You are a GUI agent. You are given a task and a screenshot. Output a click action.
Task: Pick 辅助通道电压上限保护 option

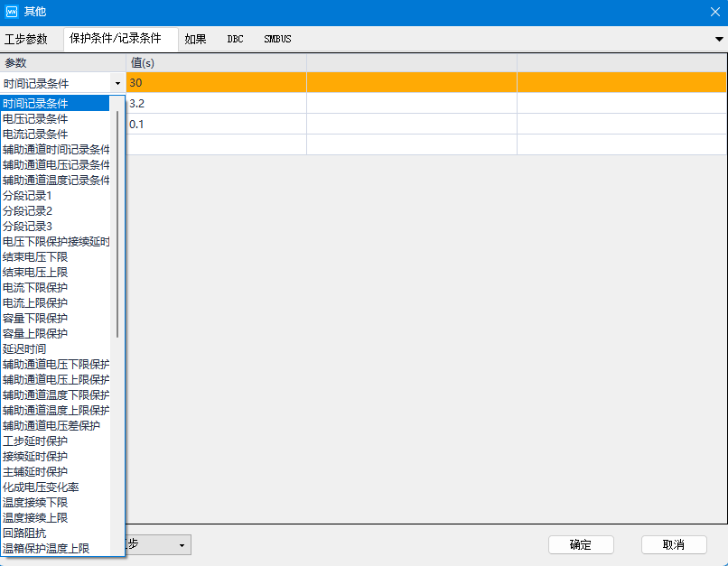[55, 379]
